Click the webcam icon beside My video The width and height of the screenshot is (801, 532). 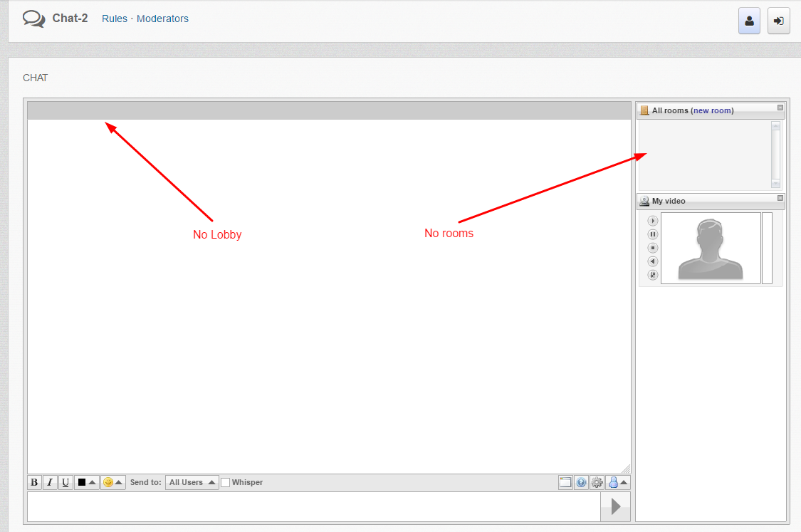point(644,201)
